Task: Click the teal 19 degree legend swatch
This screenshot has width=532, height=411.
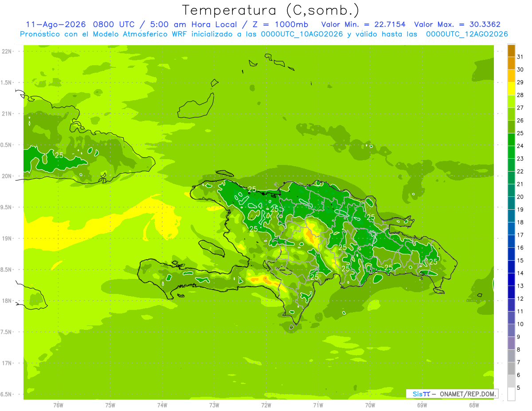Action: pyautogui.click(x=511, y=204)
